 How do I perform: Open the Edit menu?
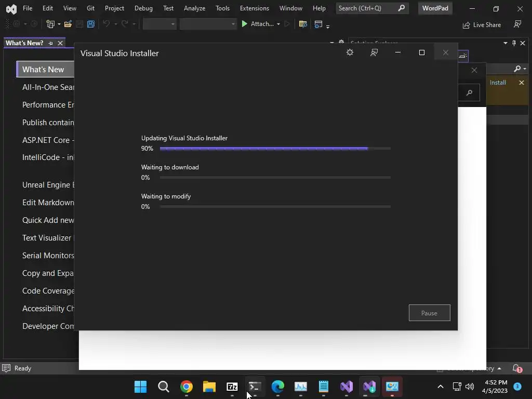pyautogui.click(x=47, y=8)
